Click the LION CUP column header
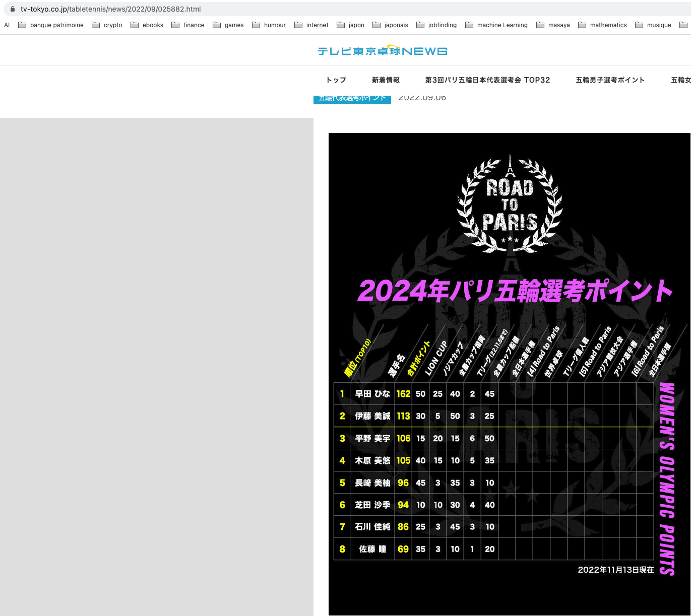This screenshot has height=616, width=691. pos(436,358)
